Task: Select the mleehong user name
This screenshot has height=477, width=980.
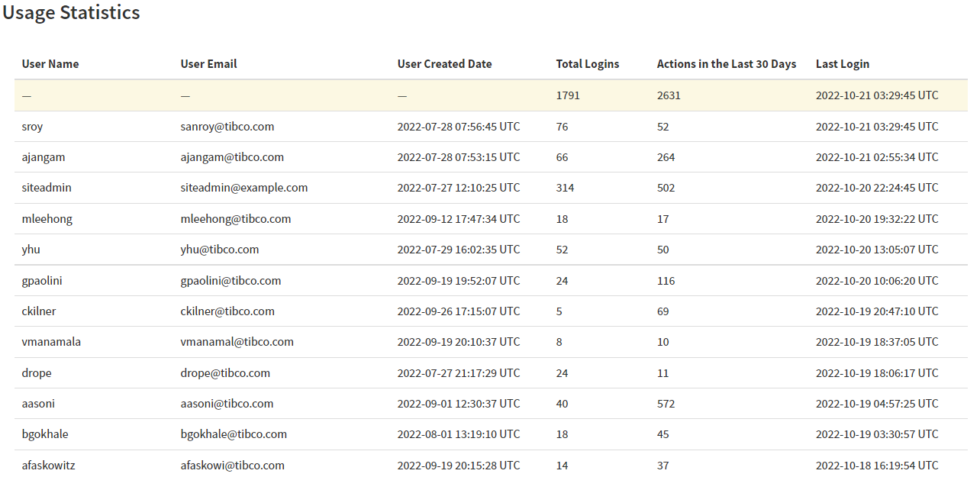Action: [47, 219]
